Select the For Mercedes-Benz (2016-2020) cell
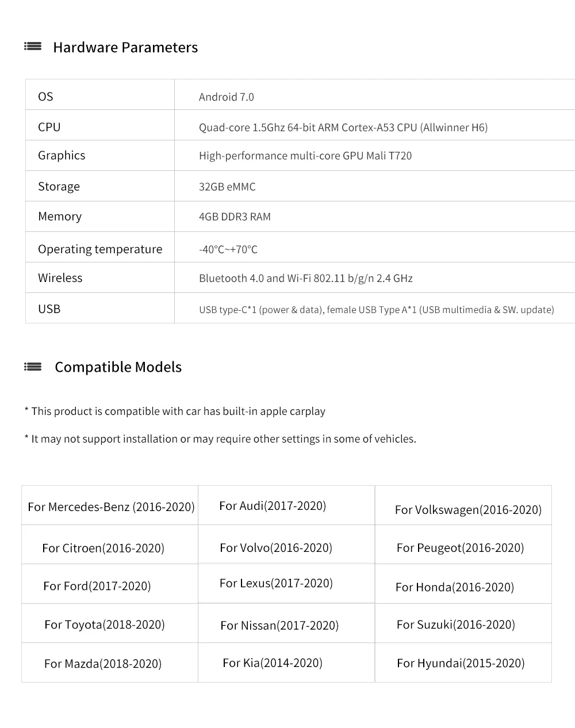The width and height of the screenshot is (575, 728). [x=111, y=506]
